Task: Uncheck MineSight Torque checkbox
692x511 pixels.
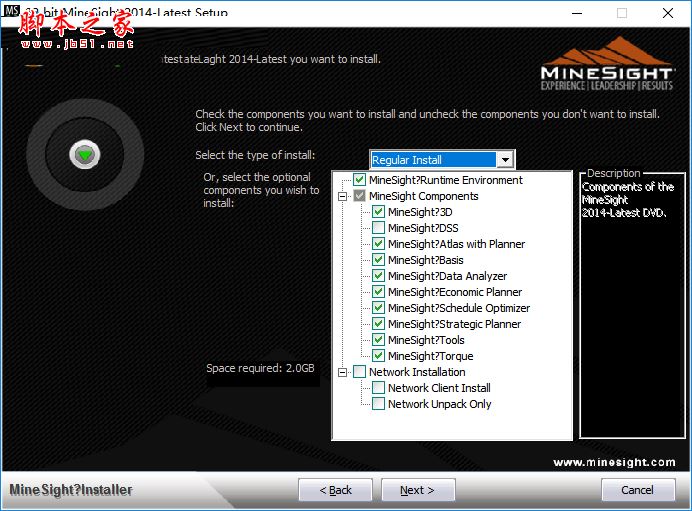Action: click(x=378, y=356)
